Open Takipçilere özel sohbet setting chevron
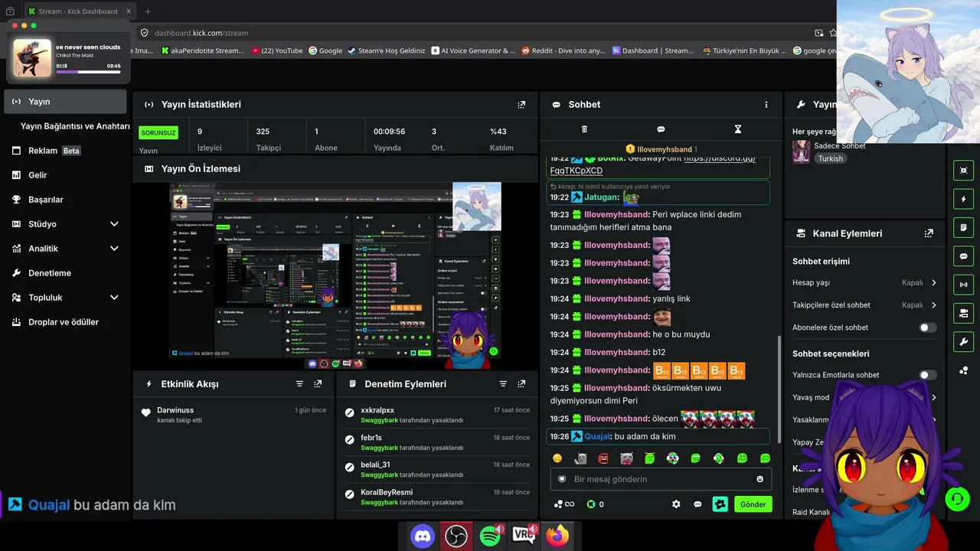980x551 pixels. pyautogui.click(x=934, y=305)
